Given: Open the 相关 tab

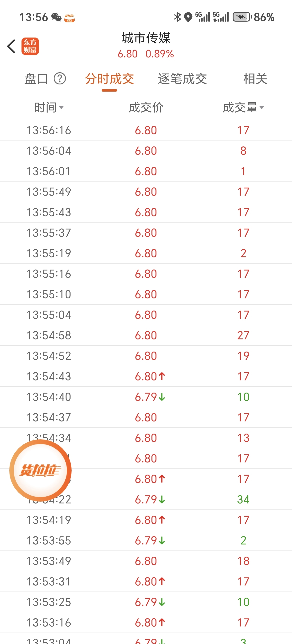Looking at the screenshot, I should tap(255, 79).
